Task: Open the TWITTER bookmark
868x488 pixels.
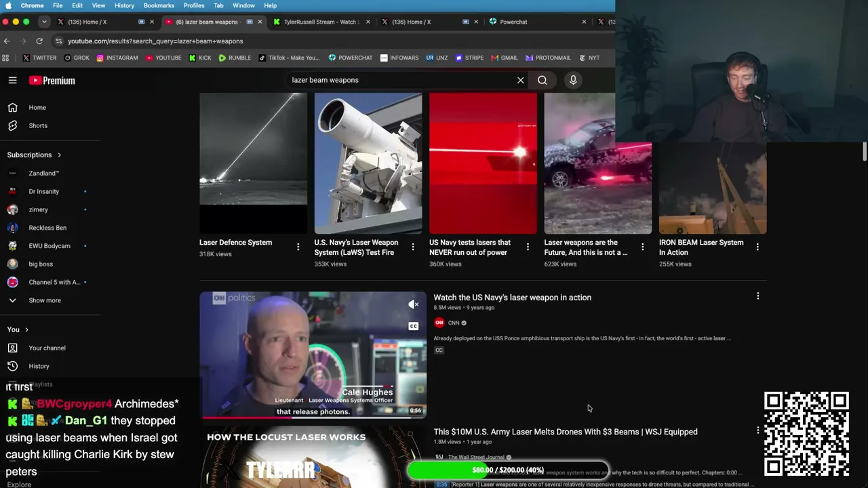Action: [x=39, y=58]
